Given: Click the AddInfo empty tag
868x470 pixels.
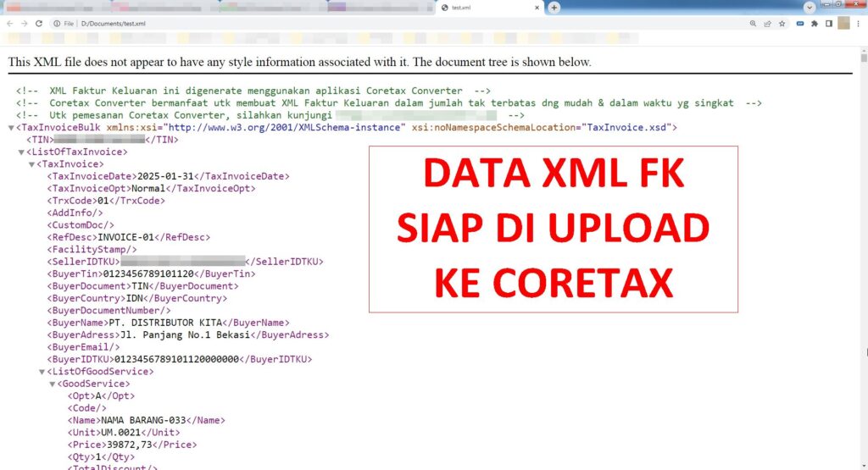Looking at the screenshot, I should tap(75, 213).
